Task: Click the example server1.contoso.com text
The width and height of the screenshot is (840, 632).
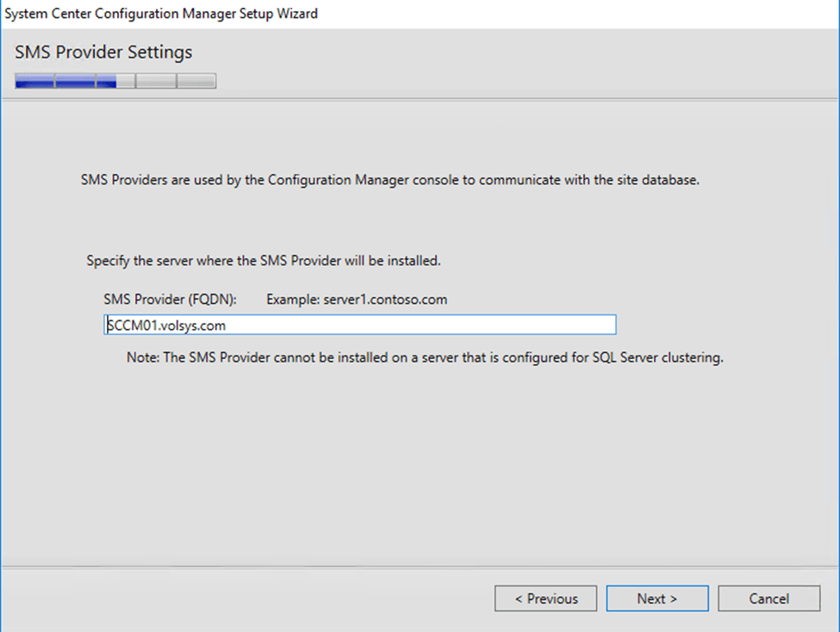Action: pos(385,300)
